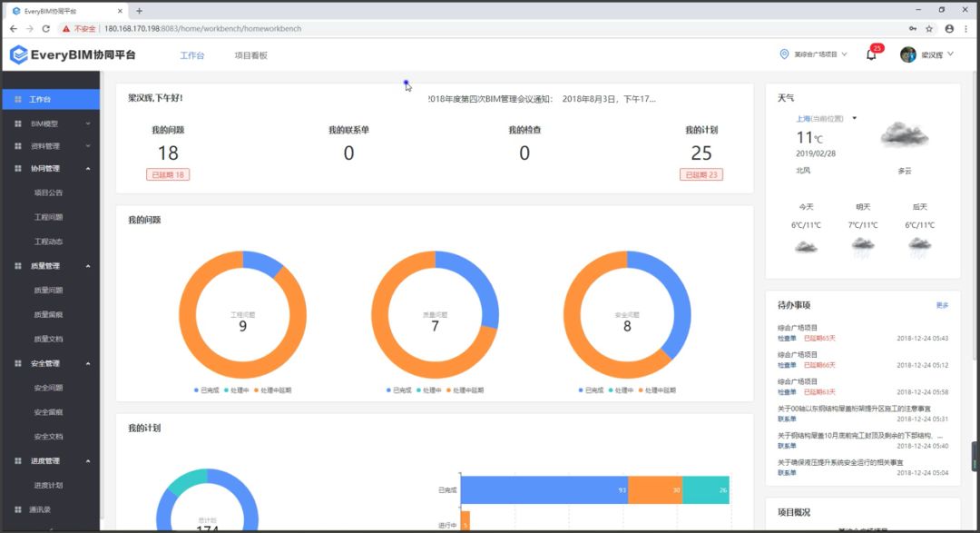Click the grid icon beside 质量管理
The width and height of the screenshot is (980, 533).
(18, 266)
